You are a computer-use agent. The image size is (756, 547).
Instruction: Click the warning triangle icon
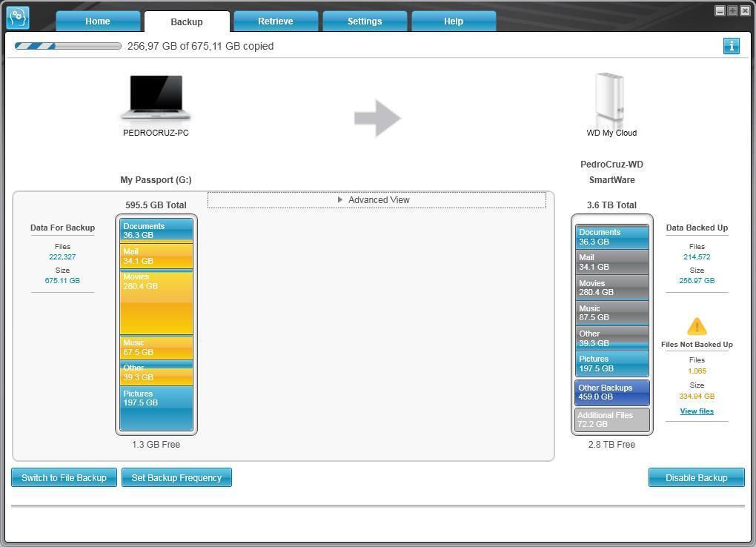click(697, 327)
